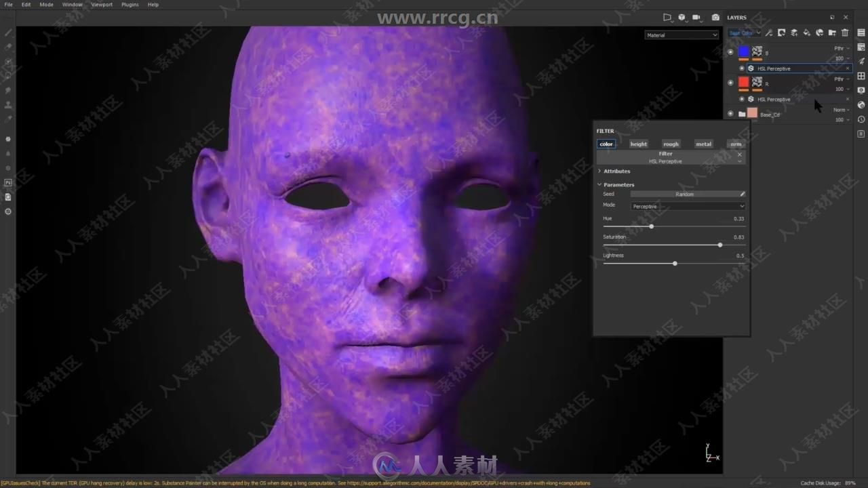Take a viewport screenshot with camera icon

(715, 18)
